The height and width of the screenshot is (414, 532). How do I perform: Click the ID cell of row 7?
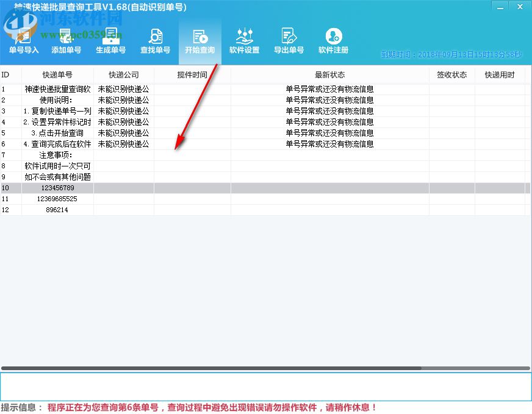point(11,155)
